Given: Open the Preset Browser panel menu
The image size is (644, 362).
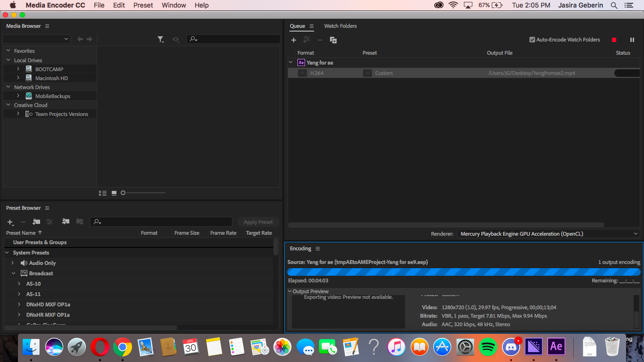Looking at the screenshot, I should pyautogui.click(x=47, y=208).
